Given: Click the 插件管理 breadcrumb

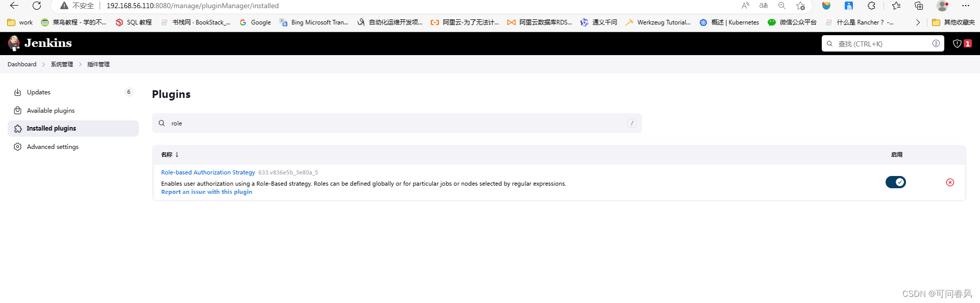Looking at the screenshot, I should 99,64.
